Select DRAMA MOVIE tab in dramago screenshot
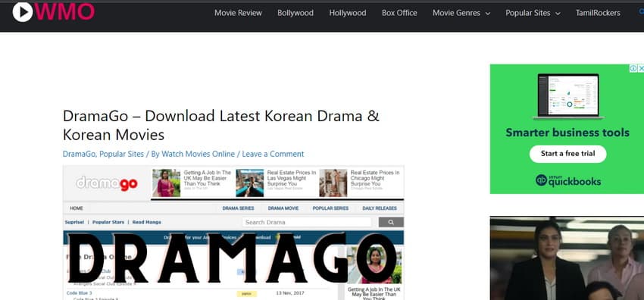The width and height of the screenshot is (644, 300). click(x=283, y=208)
